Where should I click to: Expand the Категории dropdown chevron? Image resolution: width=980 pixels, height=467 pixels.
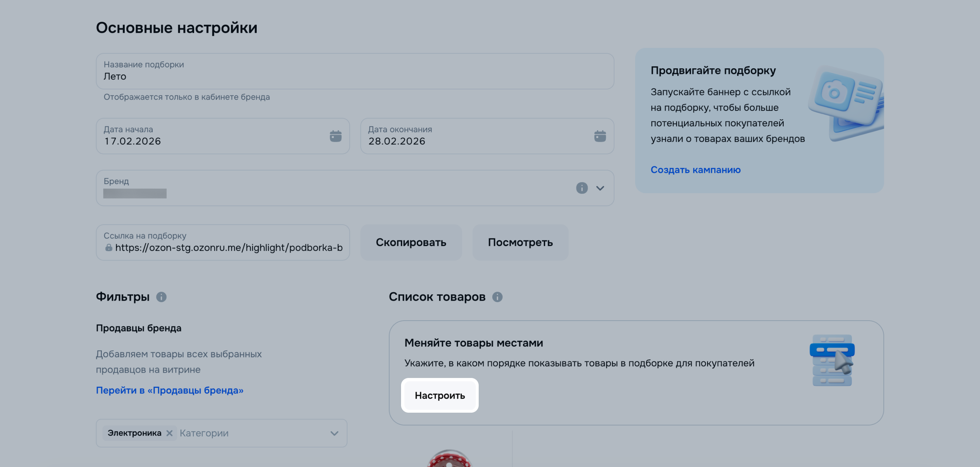[334, 433]
